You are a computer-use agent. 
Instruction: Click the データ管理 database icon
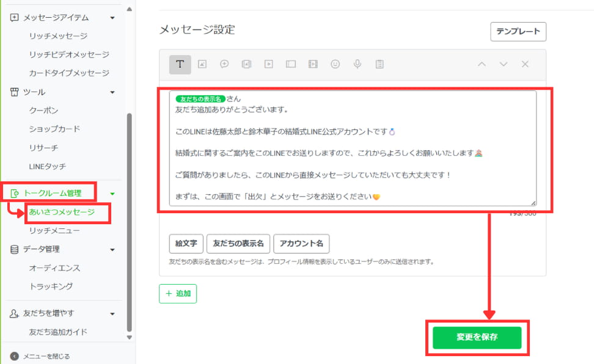click(15, 249)
